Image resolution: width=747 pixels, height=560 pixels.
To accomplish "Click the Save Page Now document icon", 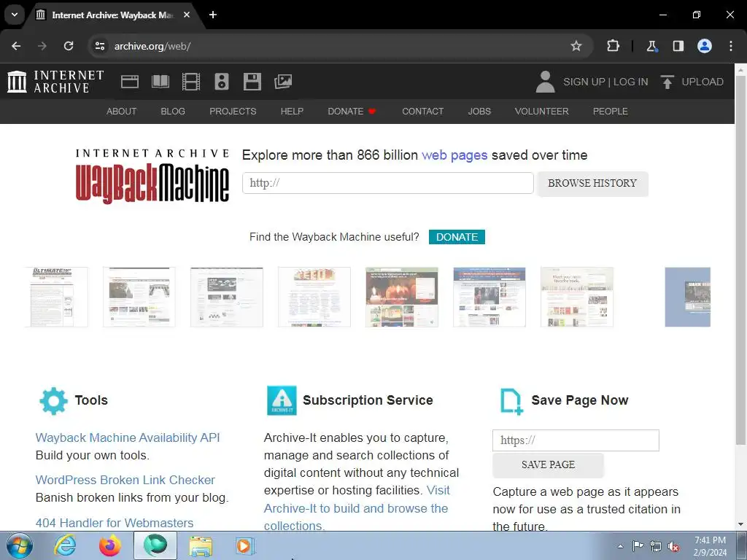I will click(x=511, y=402).
